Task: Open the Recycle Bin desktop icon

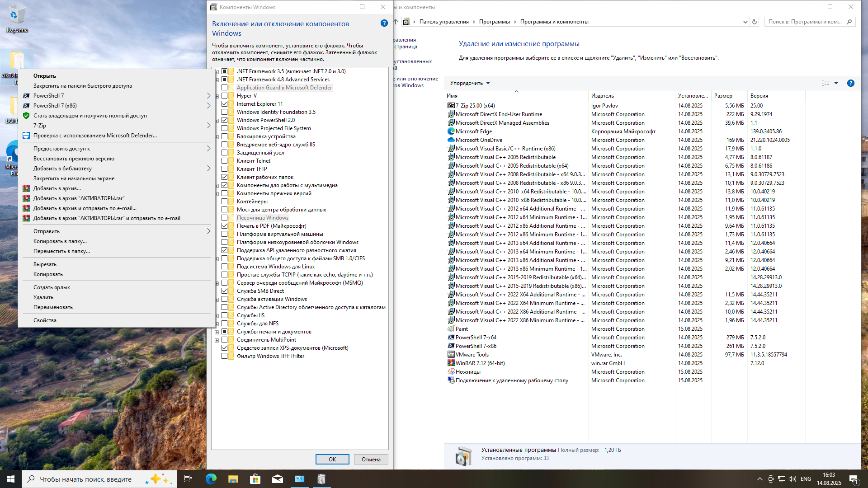Action: click(17, 19)
